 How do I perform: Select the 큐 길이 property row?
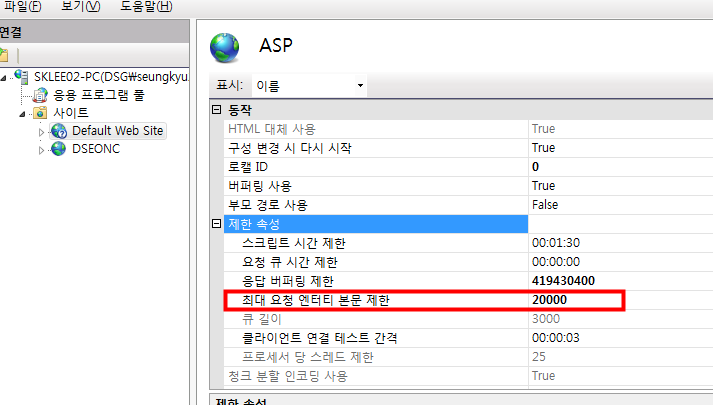click(x=376, y=319)
